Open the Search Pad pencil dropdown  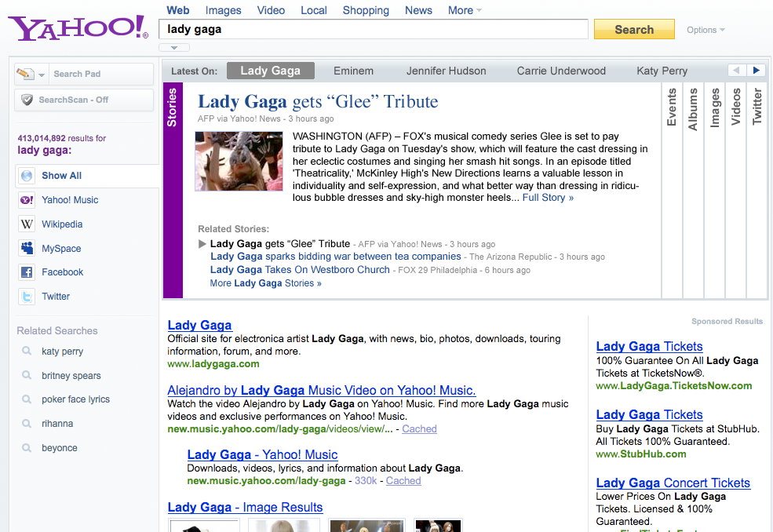click(31, 74)
